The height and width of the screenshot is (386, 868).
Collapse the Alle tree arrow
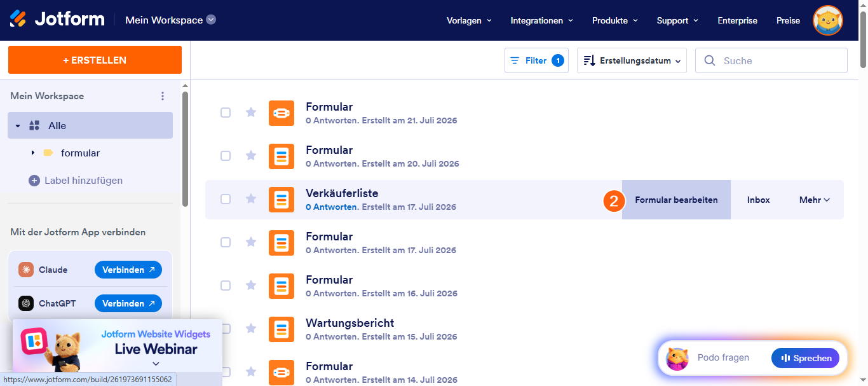[x=18, y=126]
